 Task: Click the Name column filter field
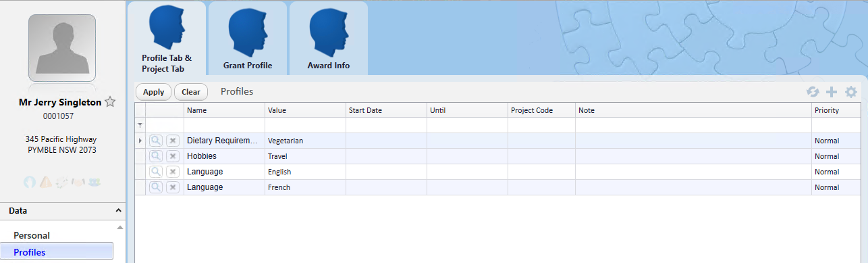pyautogui.click(x=224, y=125)
